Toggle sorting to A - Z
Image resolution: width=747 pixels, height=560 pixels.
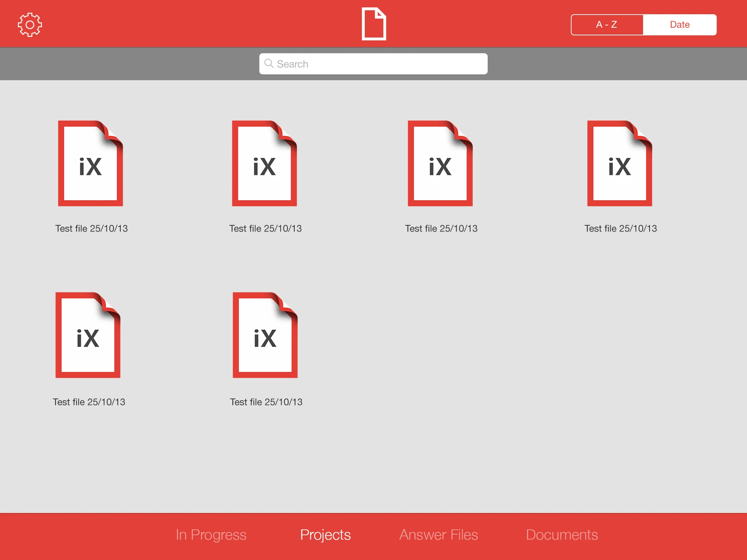[607, 24]
